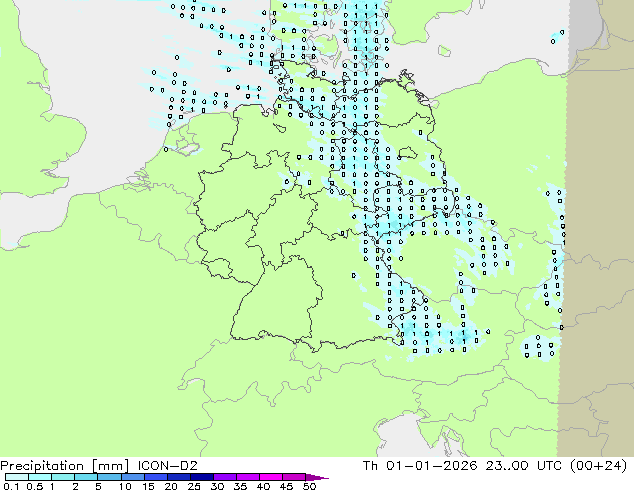634x490 pixels.
Task: Click the 30–35 mm purple swatch
Action: 224,477
